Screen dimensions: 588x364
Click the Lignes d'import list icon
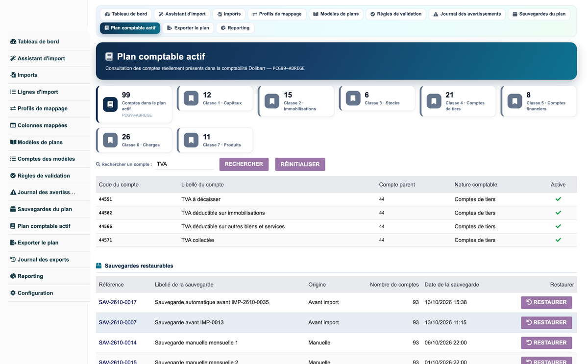pos(13,92)
